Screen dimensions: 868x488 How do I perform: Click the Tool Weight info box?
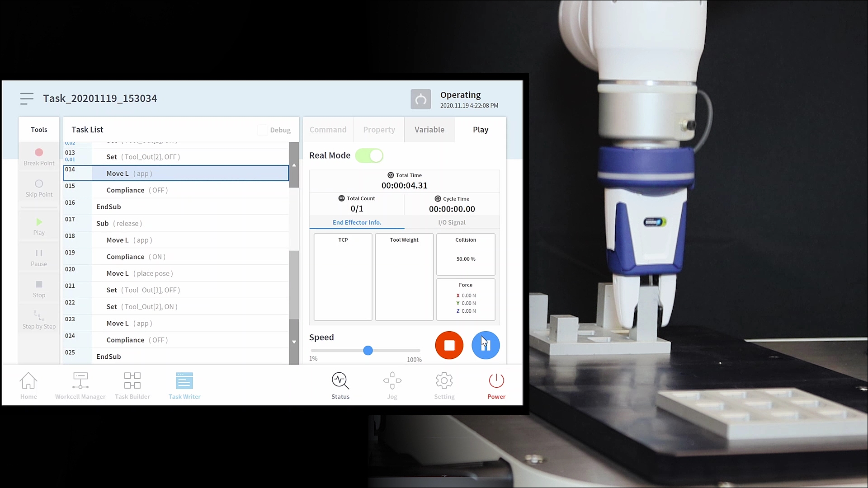[x=404, y=277]
